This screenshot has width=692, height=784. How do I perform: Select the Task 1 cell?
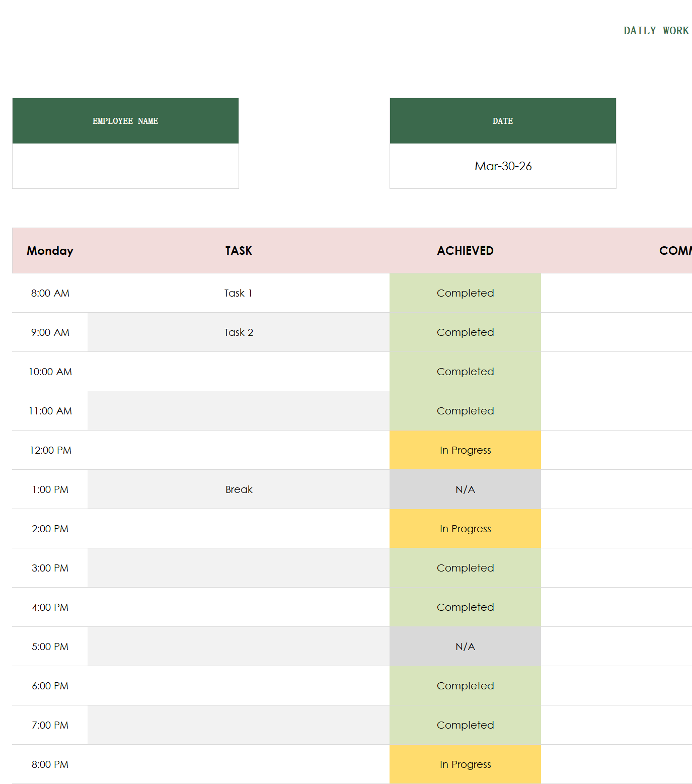239,293
